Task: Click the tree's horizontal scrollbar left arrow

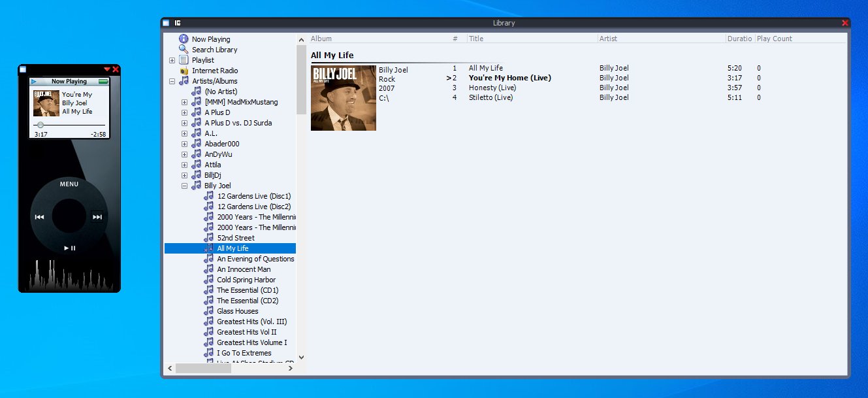Action: [170, 369]
